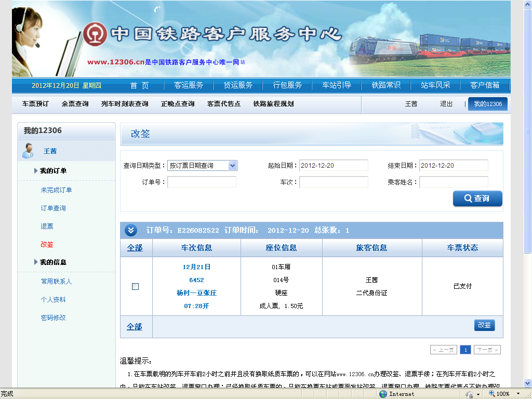532x399 pixels.
Task: Click the 结束日期 date field
Action: pyautogui.click(x=454, y=166)
